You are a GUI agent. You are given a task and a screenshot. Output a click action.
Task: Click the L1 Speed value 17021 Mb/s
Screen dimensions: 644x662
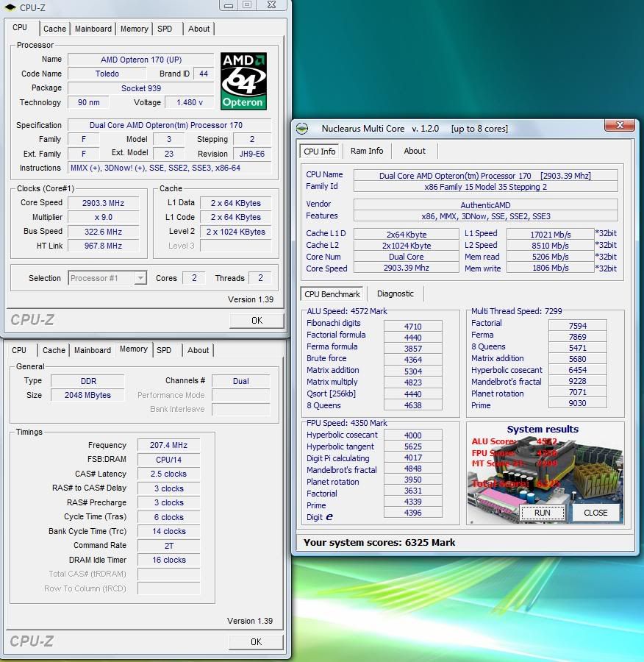pyautogui.click(x=551, y=235)
